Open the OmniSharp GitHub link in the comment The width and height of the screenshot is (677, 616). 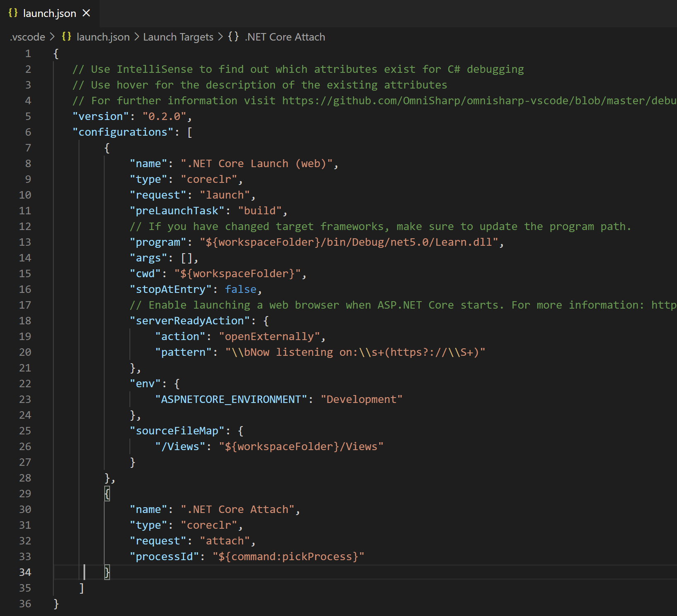tap(455, 100)
